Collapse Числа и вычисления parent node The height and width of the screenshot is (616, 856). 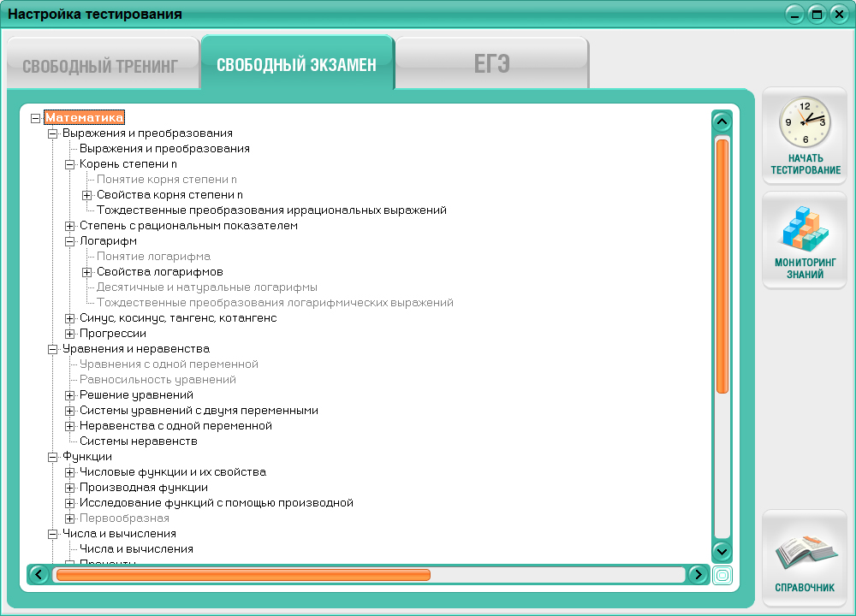[52, 534]
